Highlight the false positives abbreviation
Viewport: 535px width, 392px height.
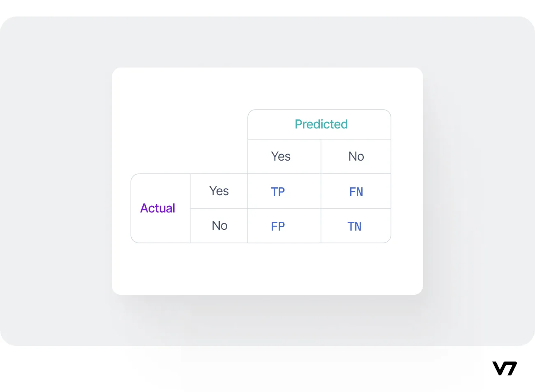(278, 226)
